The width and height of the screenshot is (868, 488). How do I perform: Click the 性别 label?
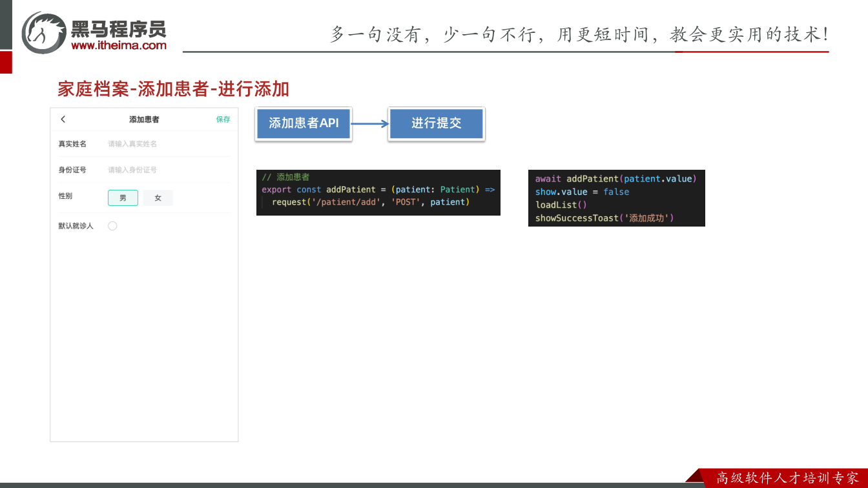click(x=65, y=196)
